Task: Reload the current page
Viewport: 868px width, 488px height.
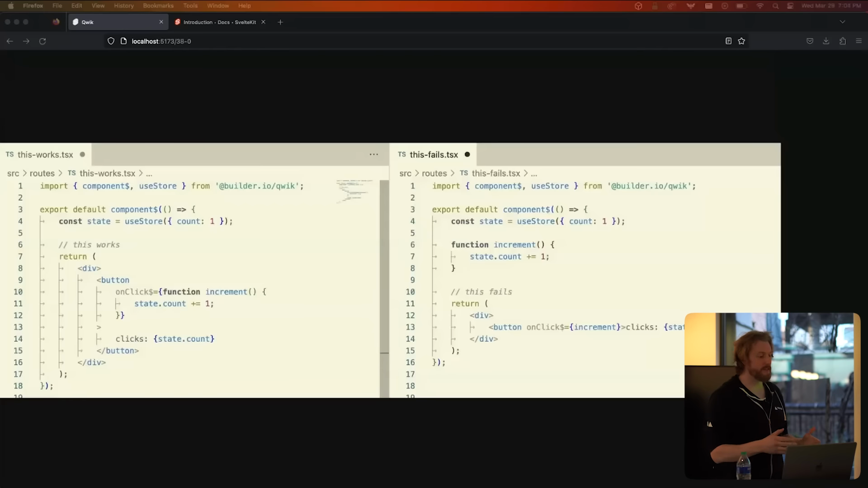Action: [42, 41]
